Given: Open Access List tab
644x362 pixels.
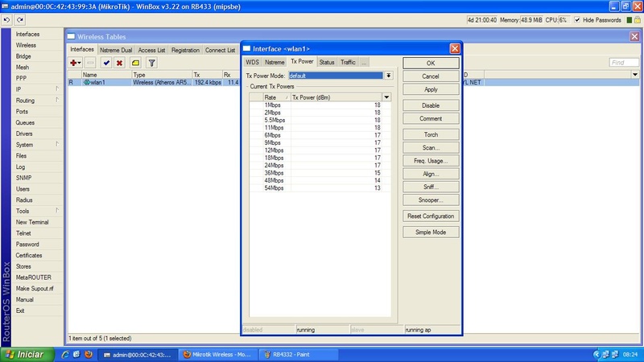Looking at the screenshot, I should 151,50.
